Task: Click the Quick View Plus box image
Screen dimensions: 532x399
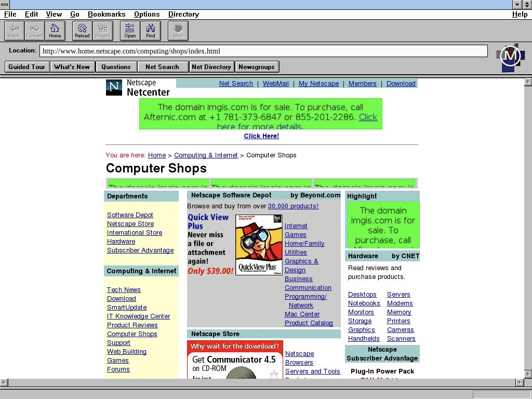Action: (259, 245)
